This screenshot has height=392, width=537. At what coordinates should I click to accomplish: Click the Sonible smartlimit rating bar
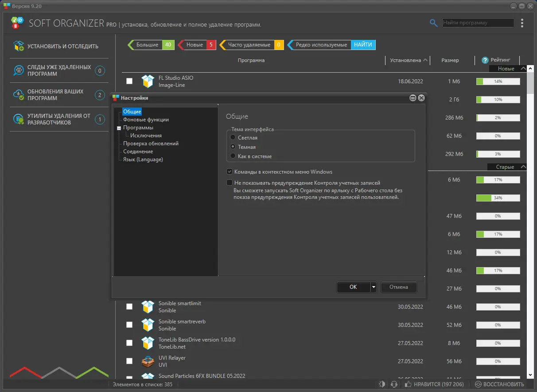498,307
